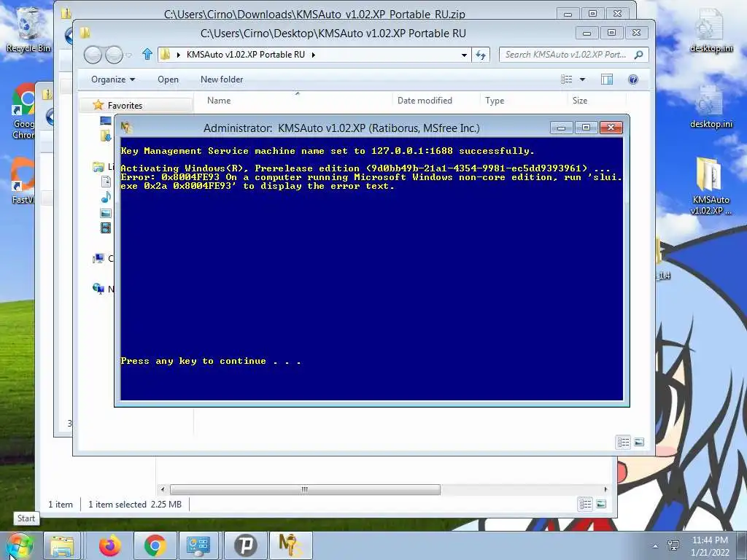Sort by the Type column header
747x560 pixels.
coord(495,101)
